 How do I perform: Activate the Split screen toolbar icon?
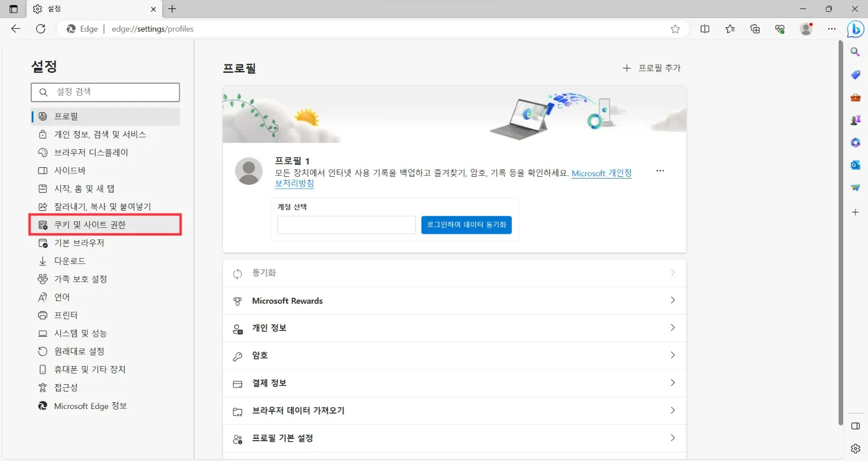[x=705, y=29]
